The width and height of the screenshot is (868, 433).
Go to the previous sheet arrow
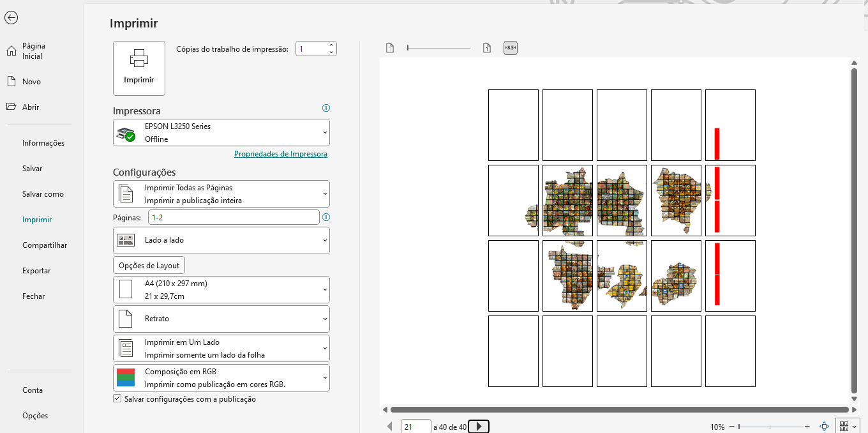pos(390,427)
